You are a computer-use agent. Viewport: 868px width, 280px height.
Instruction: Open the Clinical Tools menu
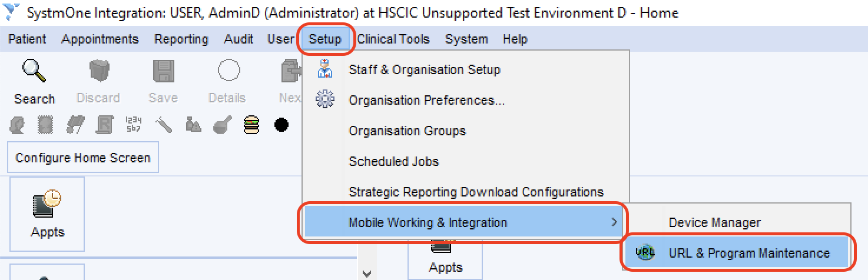393,39
